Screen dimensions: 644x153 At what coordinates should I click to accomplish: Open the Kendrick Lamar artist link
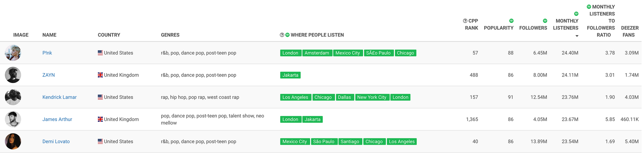tap(60, 97)
